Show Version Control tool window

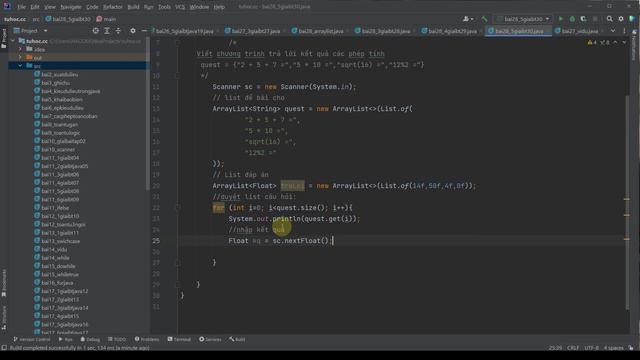click(32, 339)
